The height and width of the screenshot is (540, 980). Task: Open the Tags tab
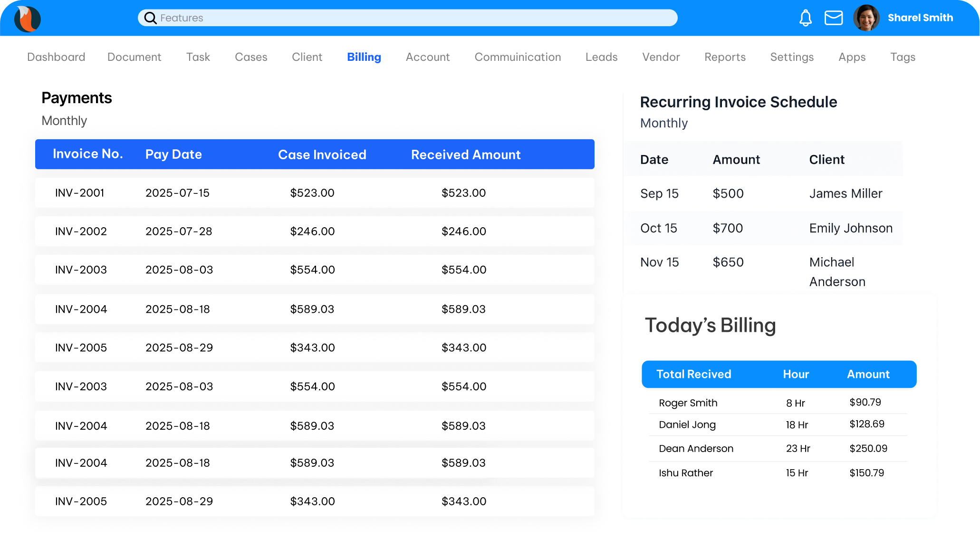pos(903,57)
